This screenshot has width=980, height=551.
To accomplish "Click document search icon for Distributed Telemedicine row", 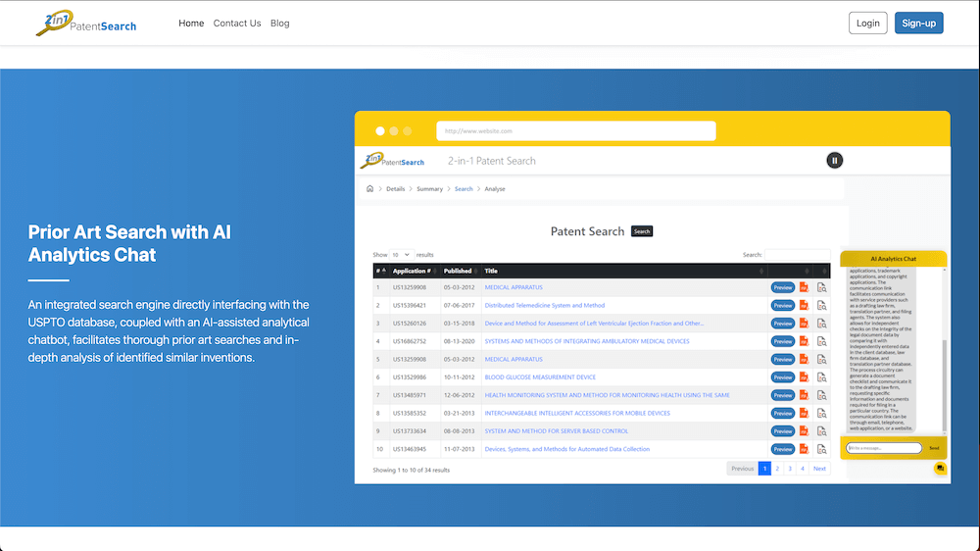I will tap(821, 306).
